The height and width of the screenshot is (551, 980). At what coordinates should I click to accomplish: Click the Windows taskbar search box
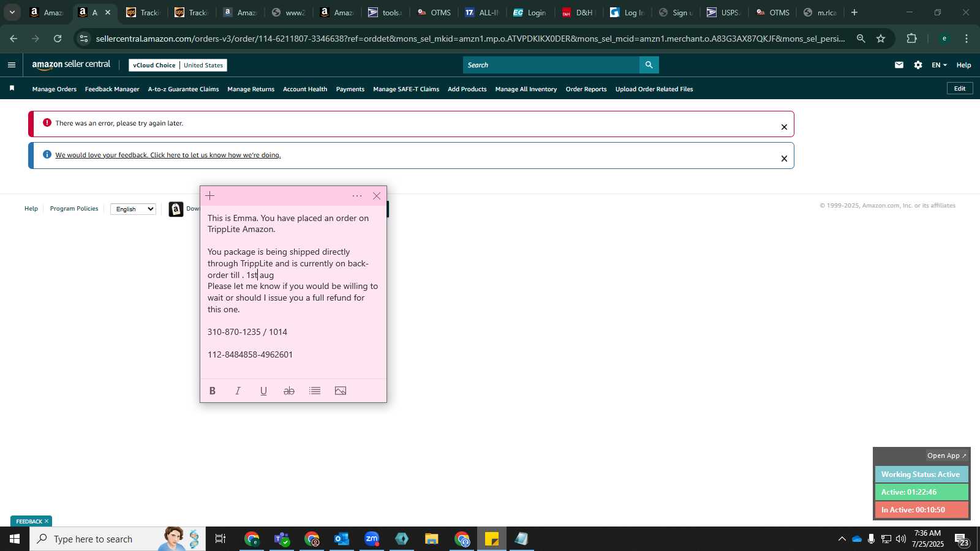(118, 539)
